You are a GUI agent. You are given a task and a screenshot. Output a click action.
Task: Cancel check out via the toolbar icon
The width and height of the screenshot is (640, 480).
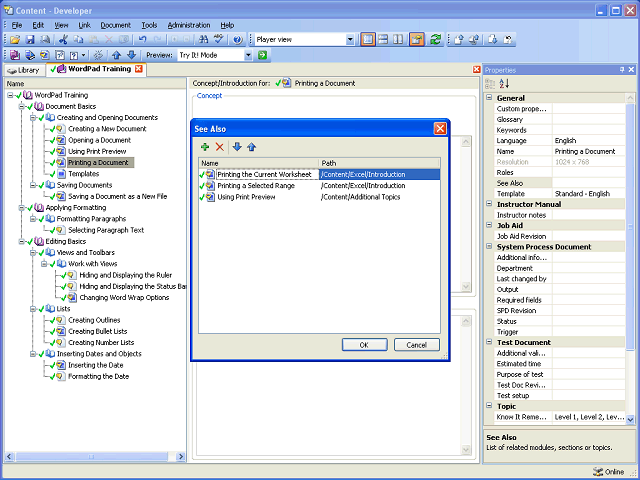point(508,40)
